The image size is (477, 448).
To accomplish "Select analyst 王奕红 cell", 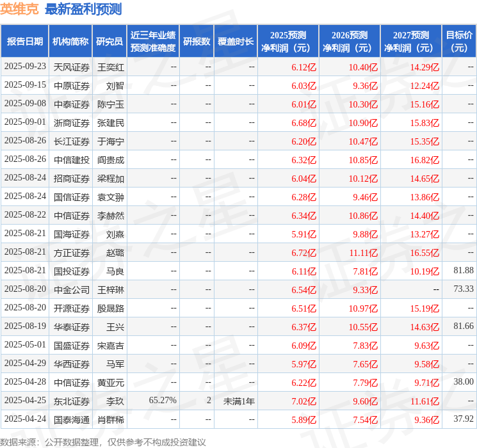I will [x=111, y=67].
